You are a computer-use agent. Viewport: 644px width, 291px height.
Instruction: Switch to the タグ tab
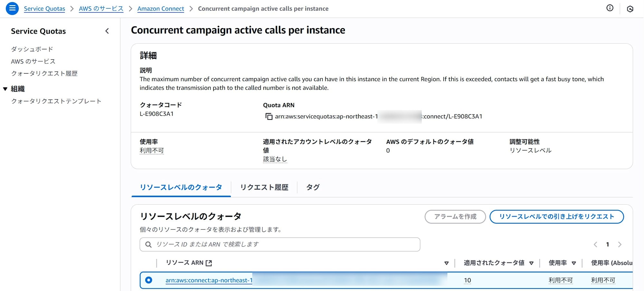[x=313, y=187]
